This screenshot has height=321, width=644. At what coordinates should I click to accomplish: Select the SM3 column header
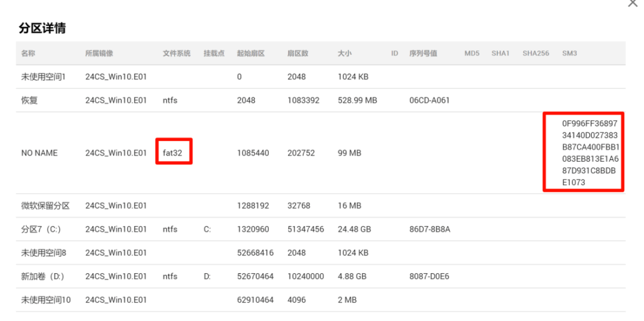point(569,53)
